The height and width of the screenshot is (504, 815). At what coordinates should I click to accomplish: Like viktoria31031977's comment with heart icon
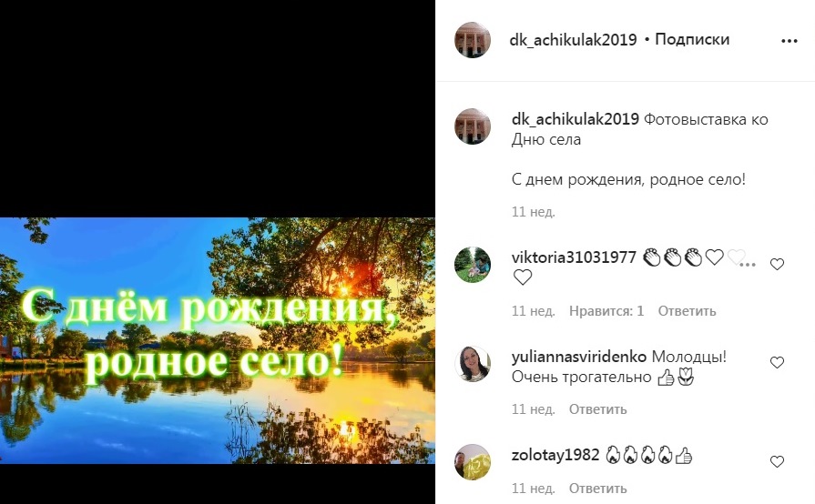777,264
